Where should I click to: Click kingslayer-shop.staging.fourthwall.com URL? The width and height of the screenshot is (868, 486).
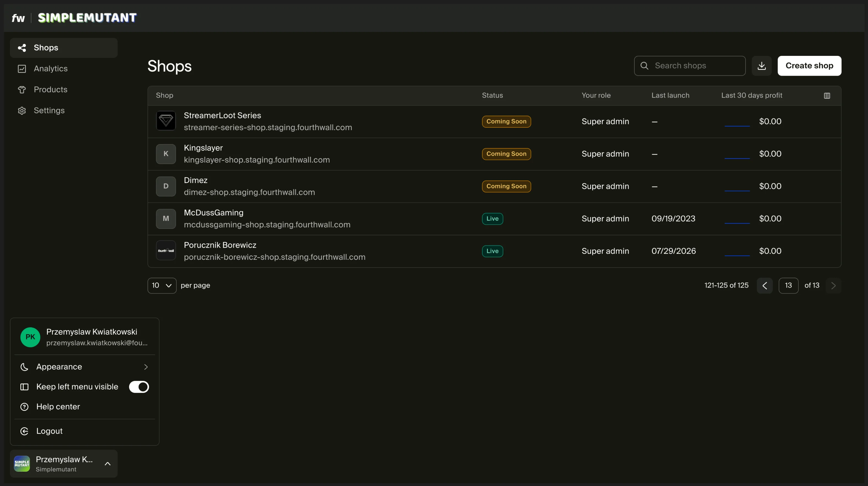[257, 160]
